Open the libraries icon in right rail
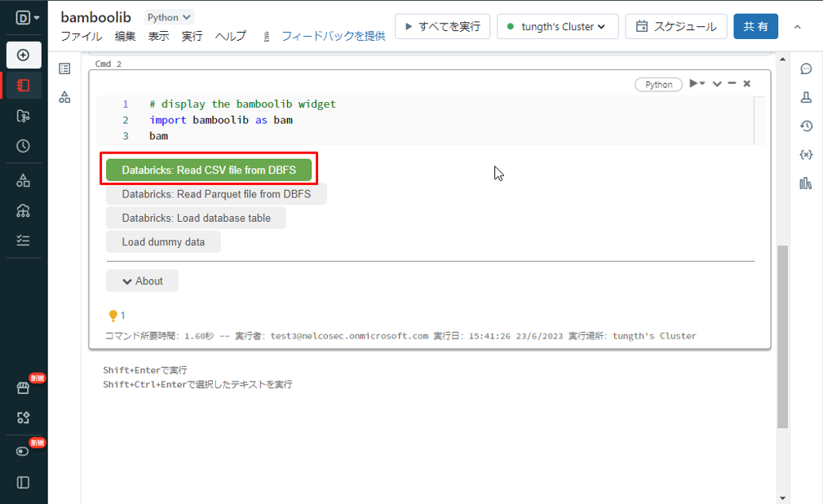This screenshot has height=504, width=823. 806,183
